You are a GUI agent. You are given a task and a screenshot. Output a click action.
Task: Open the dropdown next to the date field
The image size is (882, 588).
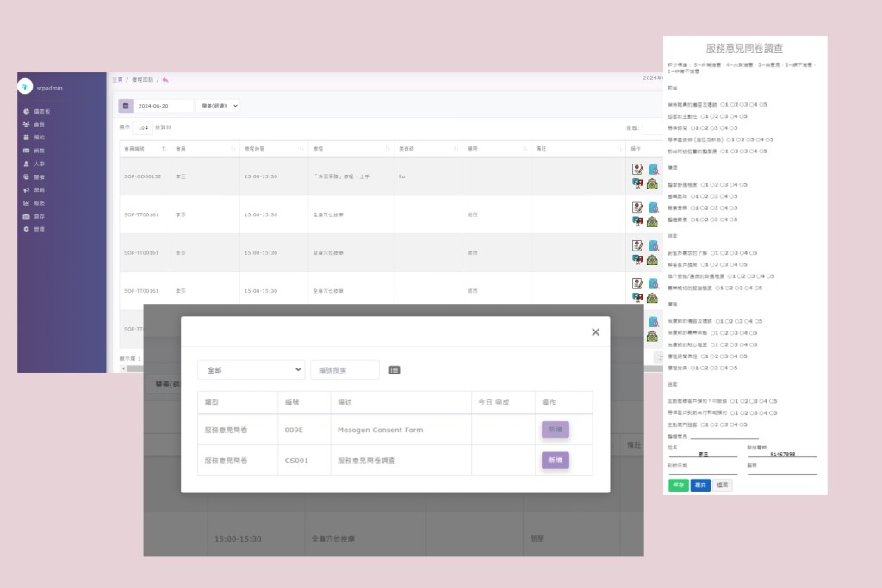pos(217,106)
